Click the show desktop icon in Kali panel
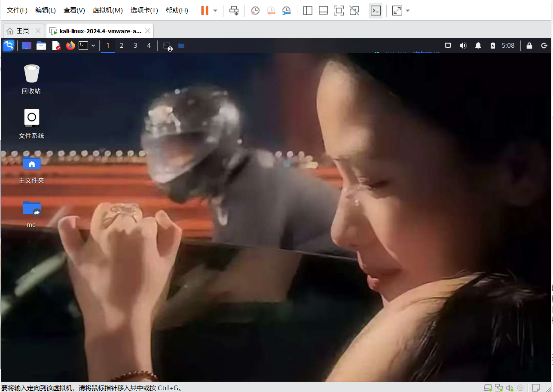Screen dimensions: 553x392 [27, 46]
